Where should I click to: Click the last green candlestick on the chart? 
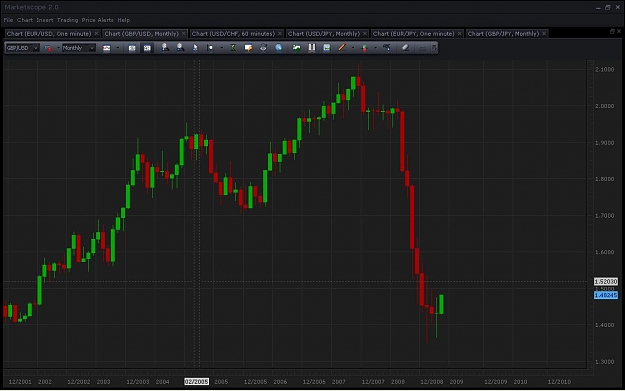441,305
